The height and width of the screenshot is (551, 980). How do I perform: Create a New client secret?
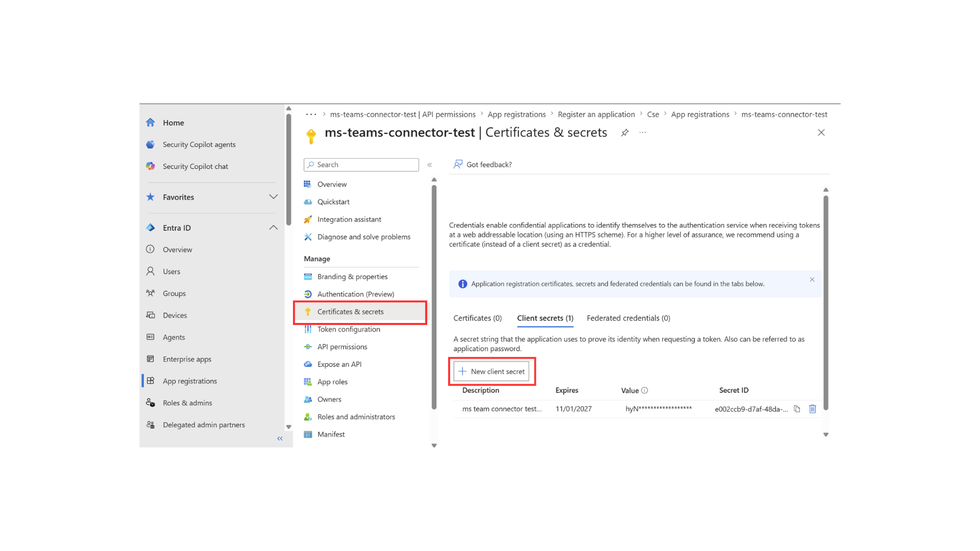click(x=492, y=371)
